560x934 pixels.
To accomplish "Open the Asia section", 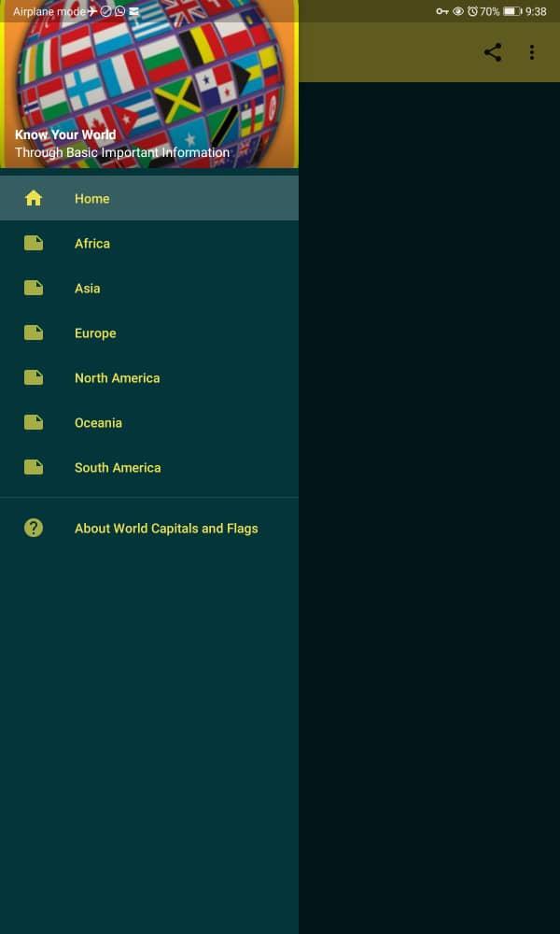I will click(149, 288).
